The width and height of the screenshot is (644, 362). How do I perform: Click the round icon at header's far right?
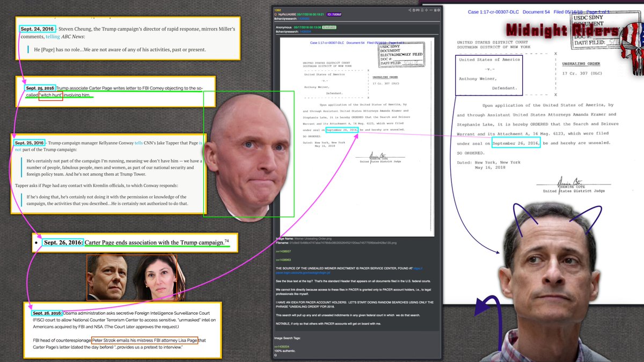click(439, 10)
